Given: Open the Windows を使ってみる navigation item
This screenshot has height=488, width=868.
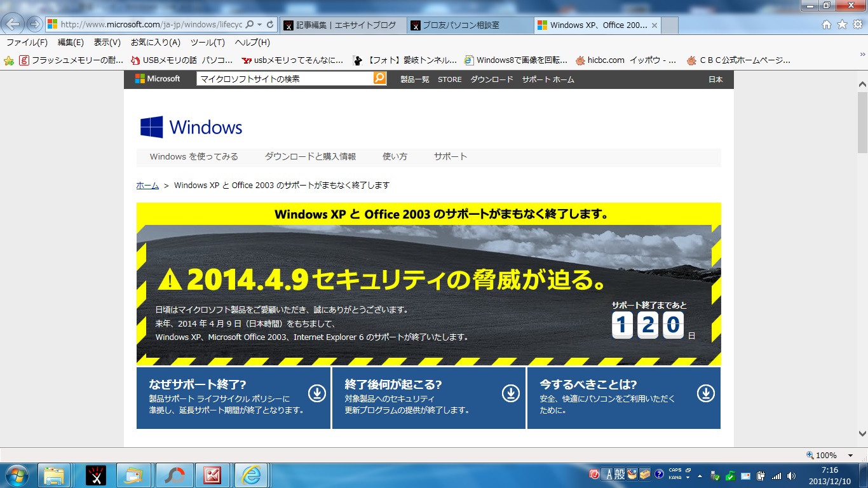Looking at the screenshot, I should click(194, 156).
